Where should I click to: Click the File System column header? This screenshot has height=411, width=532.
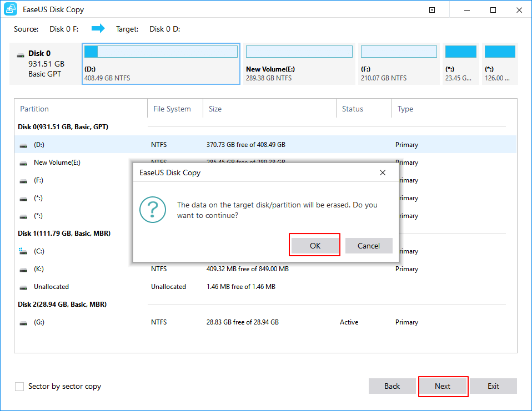pos(175,109)
